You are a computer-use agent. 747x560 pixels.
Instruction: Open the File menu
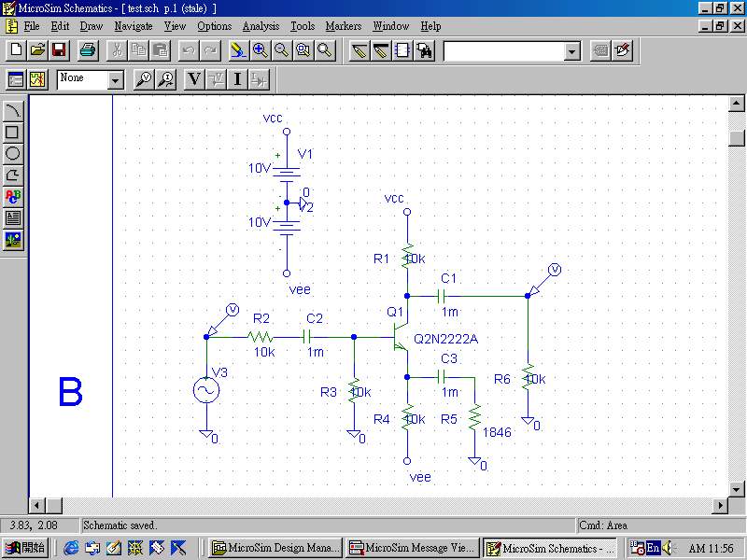point(32,26)
